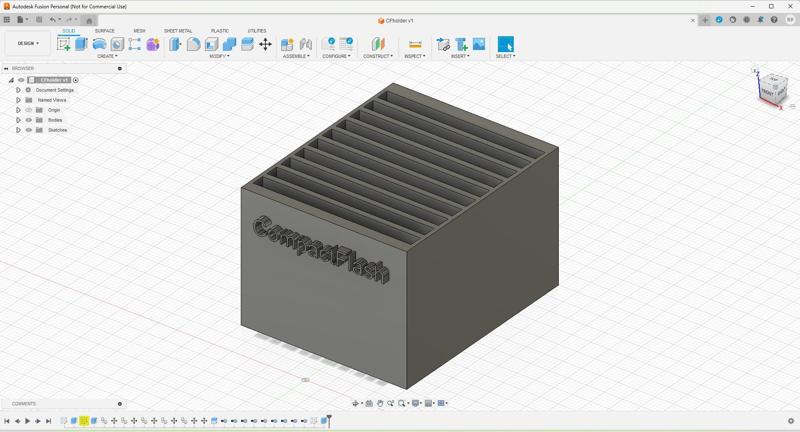The width and height of the screenshot is (800, 432).
Task: Click the Insert Canvas image icon
Action: tap(479, 44)
